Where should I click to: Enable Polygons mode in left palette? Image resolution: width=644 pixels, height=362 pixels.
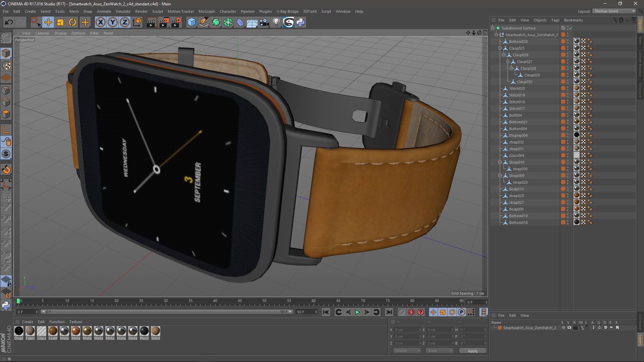(x=6, y=114)
